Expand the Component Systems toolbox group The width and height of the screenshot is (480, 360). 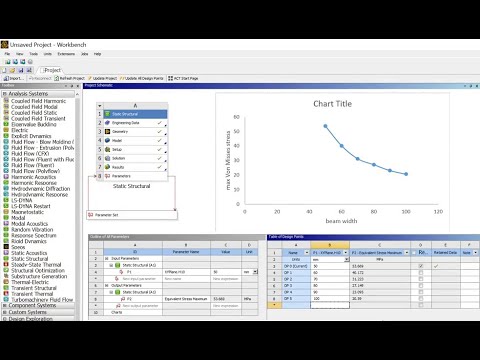click(5, 305)
